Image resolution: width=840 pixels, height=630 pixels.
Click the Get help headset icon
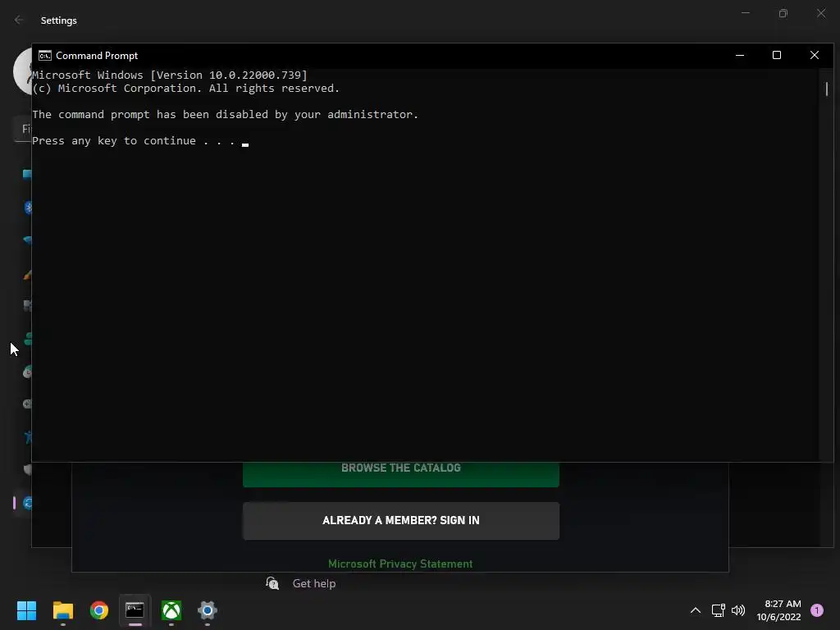[x=272, y=583]
